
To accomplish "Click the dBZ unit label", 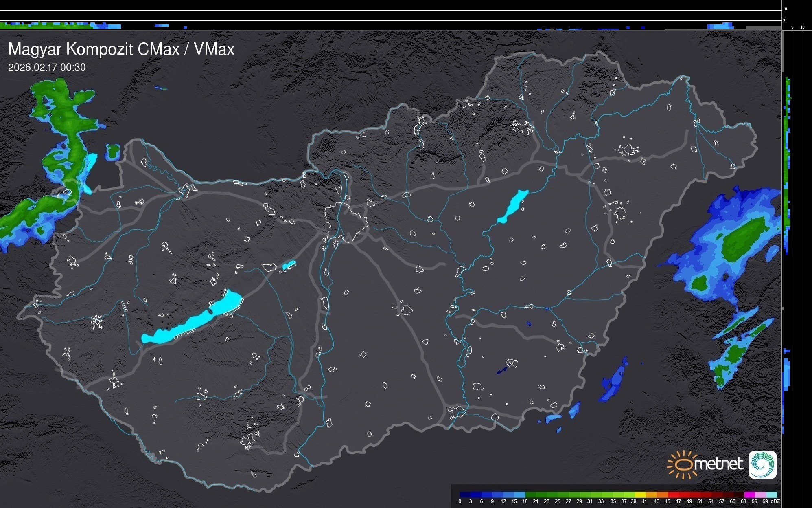I will click(775, 501).
